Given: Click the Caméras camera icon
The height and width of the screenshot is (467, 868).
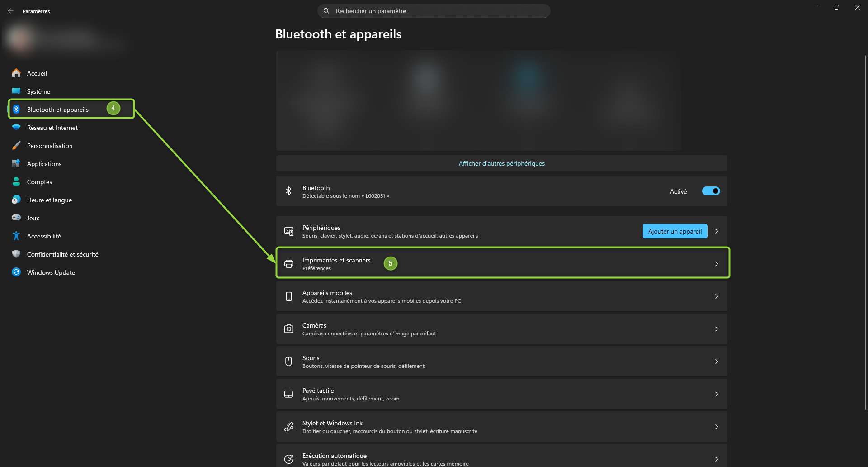Looking at the screenshot, I should tap(288, 329).
